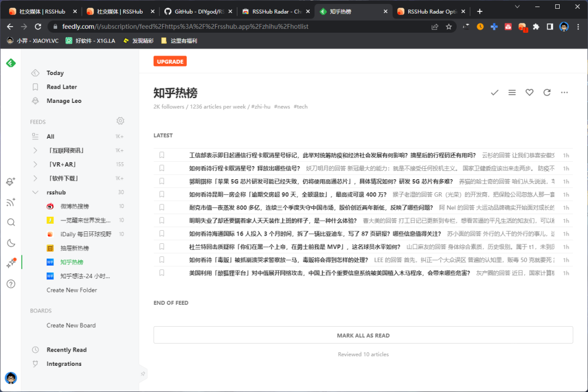This screenshot has height=392, width=588.
Task: Refresh the feed with the reload icon
Action: pos(547,93)
